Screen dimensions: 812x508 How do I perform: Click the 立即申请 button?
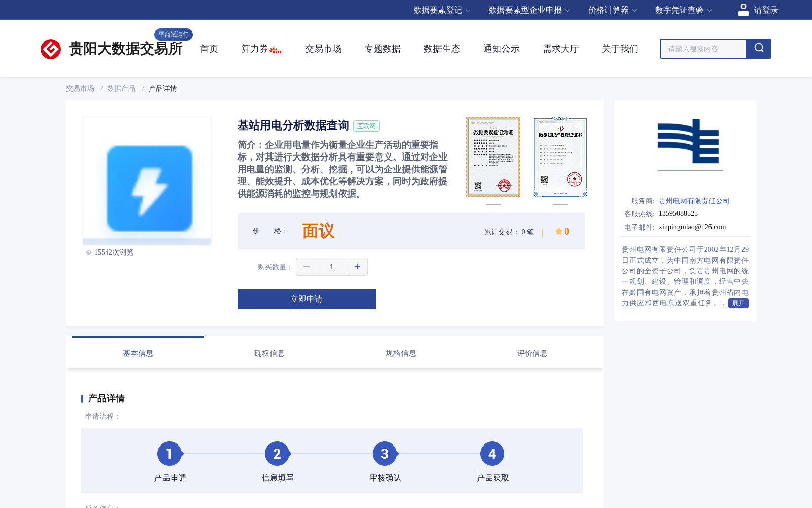[307, 299]
